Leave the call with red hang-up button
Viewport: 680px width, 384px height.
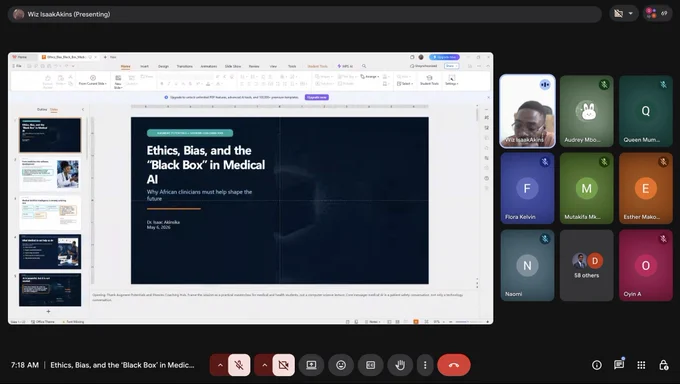pos(454,365)
